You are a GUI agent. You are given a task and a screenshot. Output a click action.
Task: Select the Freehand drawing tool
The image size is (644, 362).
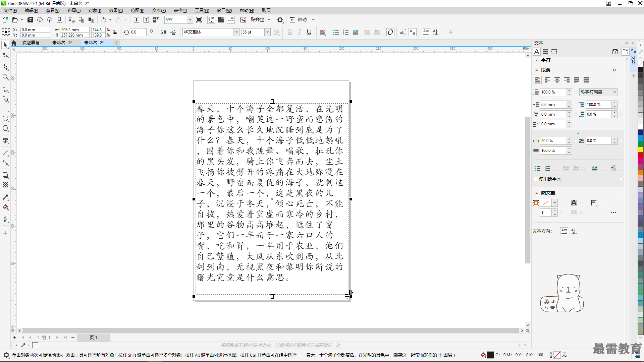[x=5, y=89]
